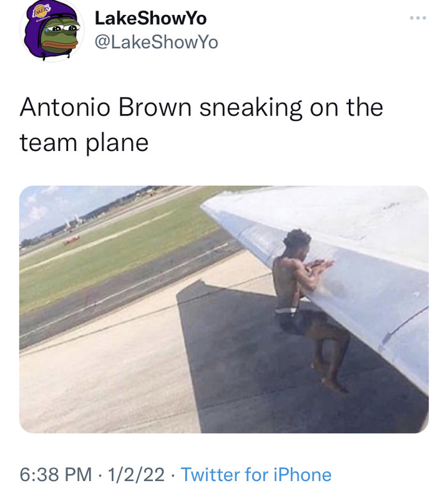Click the words "team plane" in tweet
Viewport: 448px width, 499px height.
click(84, 143)
